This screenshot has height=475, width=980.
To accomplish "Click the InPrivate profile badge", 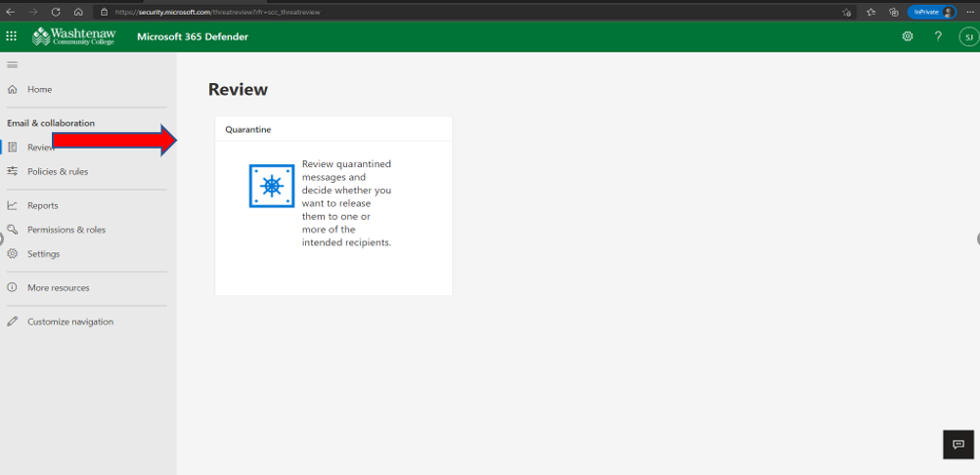I will click(x=932, y=12).
